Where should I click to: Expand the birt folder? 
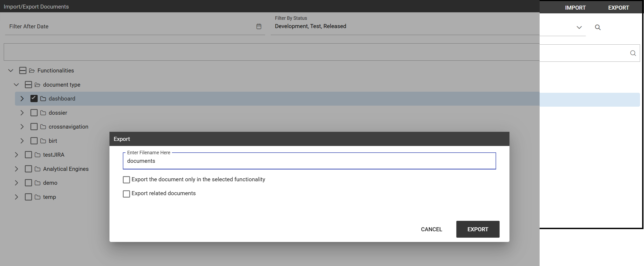[x=22, y=141]
